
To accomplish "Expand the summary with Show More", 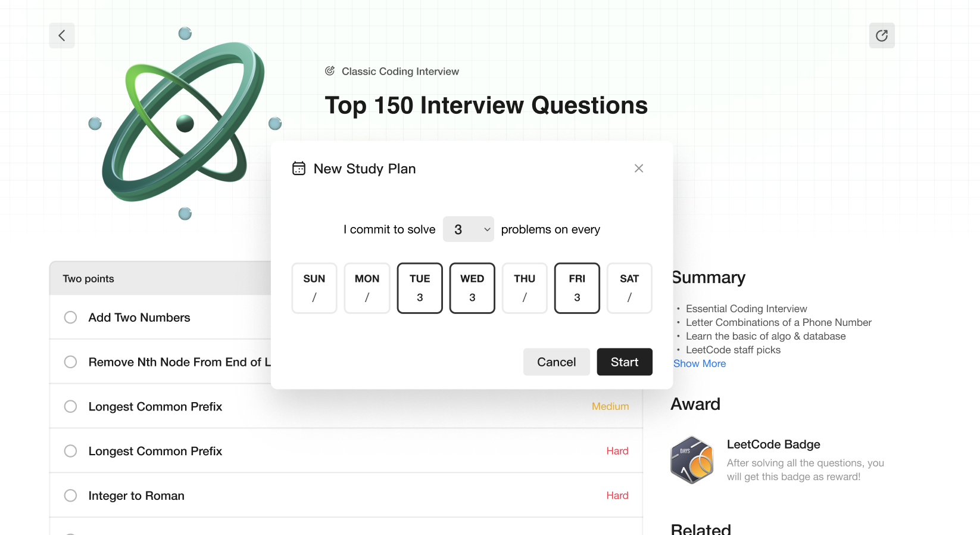I will pos(700,364).
